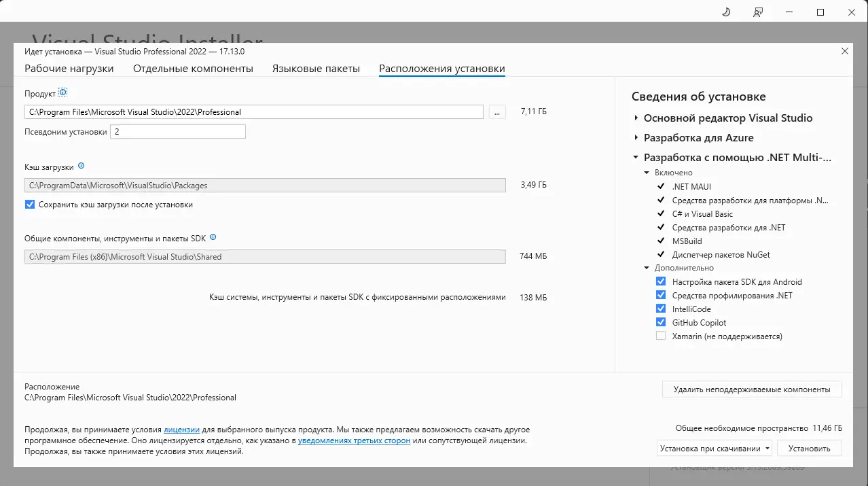Viewport: 868px width, 486px height.
Task: Enable the Xamarin checkbox
Action: point(660,335)
